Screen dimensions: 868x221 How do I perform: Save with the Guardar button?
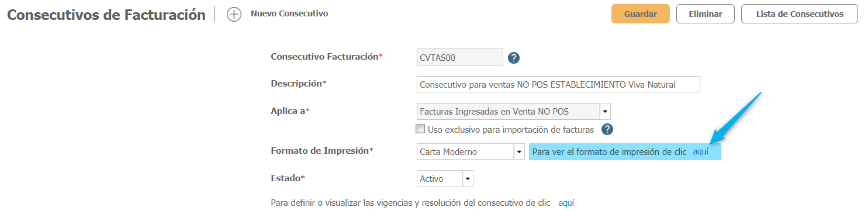(x=641, y=14)
